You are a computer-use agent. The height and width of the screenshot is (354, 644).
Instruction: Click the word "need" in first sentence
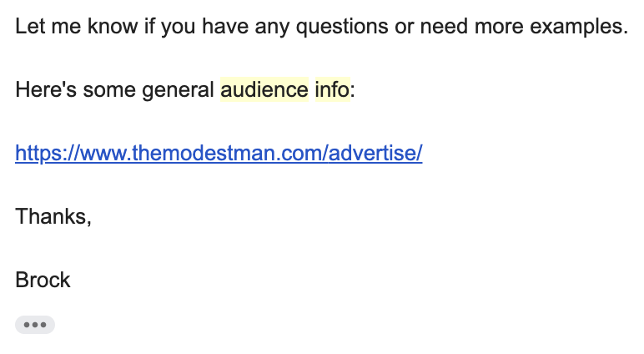pyautogui.click(x=444, y=27)
